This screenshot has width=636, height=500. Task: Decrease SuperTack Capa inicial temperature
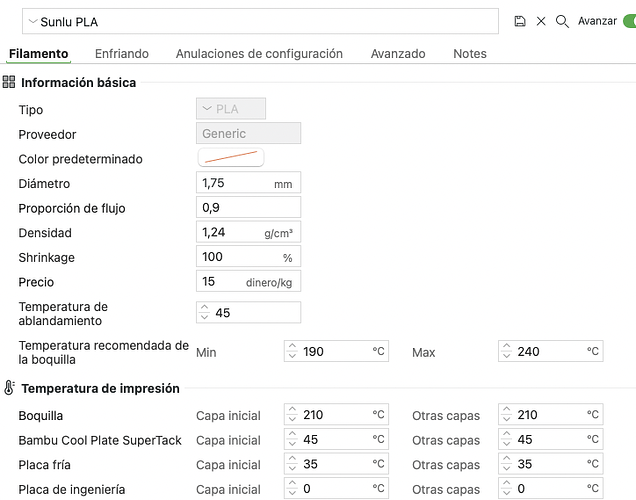292,444
